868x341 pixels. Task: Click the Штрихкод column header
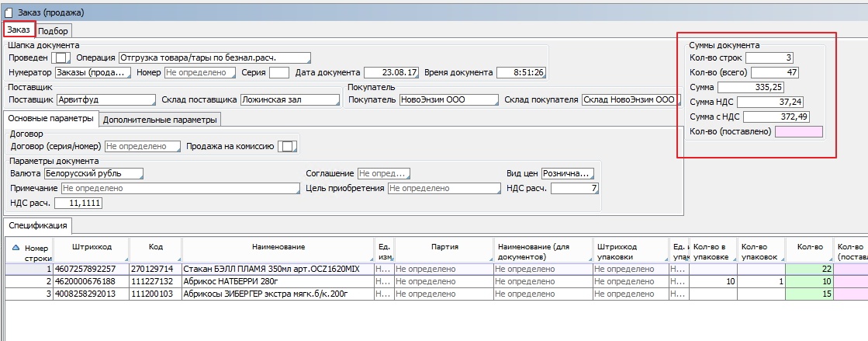pyautogui.click(x=91, y=246)
